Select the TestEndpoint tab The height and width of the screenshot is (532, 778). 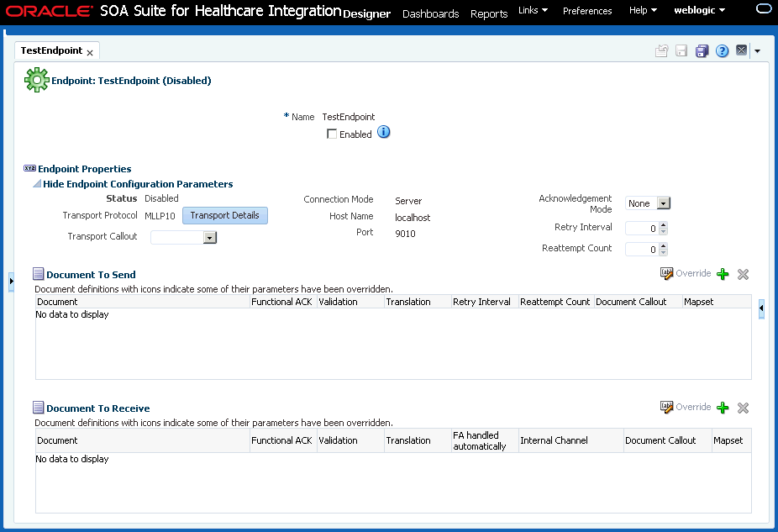[x=51, y=50]
